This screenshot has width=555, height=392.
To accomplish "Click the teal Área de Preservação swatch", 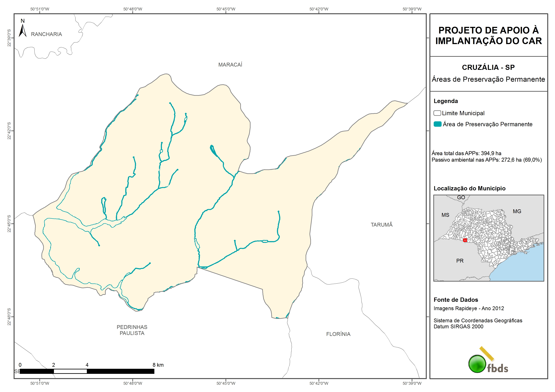I will (x=437, y=124).
